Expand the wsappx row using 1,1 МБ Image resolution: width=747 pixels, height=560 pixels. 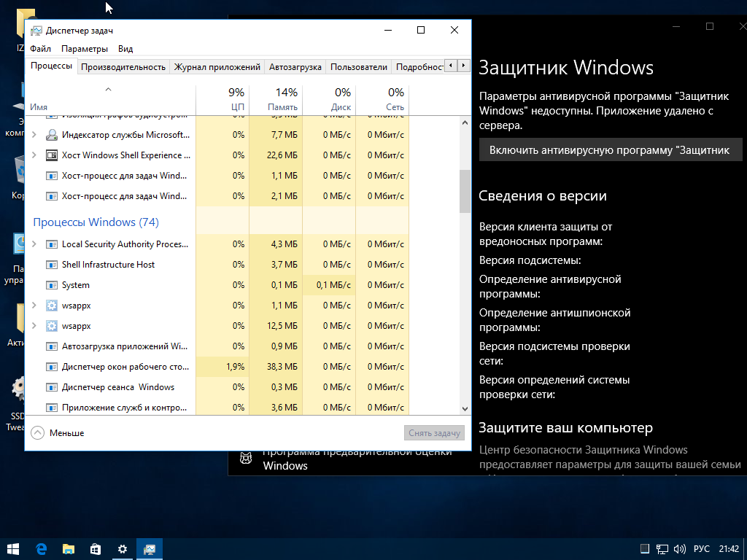(x=34, y=306)
